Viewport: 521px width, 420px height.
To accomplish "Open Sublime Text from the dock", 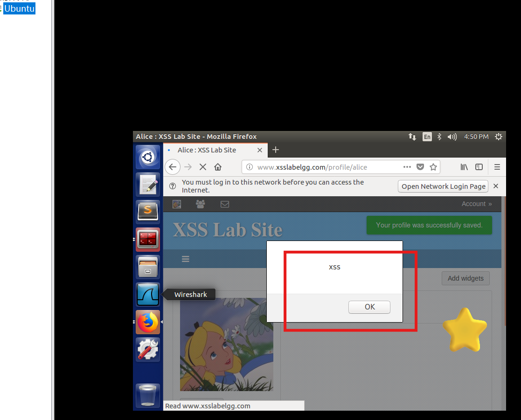I will (148, 212).
